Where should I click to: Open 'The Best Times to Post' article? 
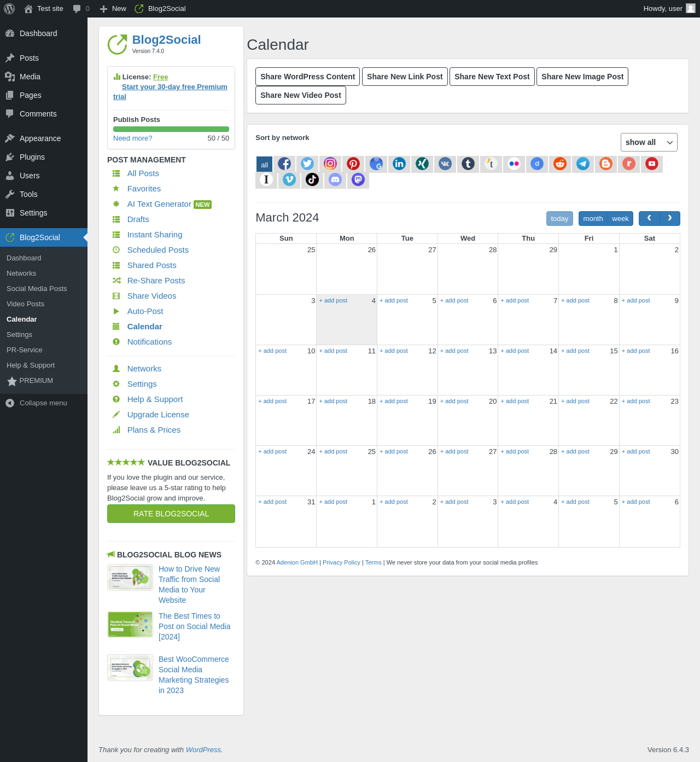tap(195, 626)
